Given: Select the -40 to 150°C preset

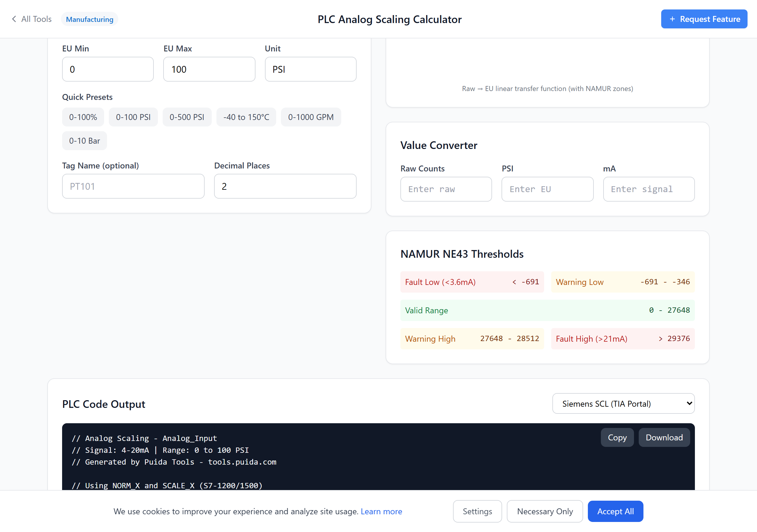Looking at the screenshot, I should (x=246, y=117).
